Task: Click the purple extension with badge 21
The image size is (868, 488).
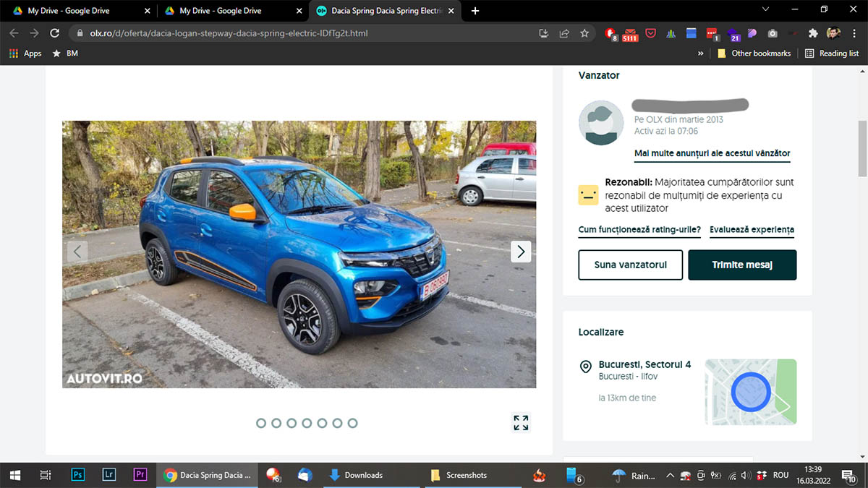Action: click(733, 34)
